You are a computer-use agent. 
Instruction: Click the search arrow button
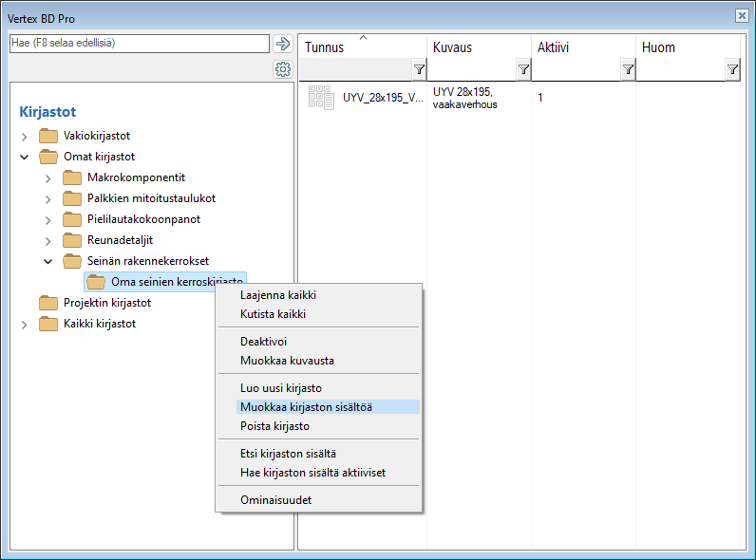[x=282, y=44]
